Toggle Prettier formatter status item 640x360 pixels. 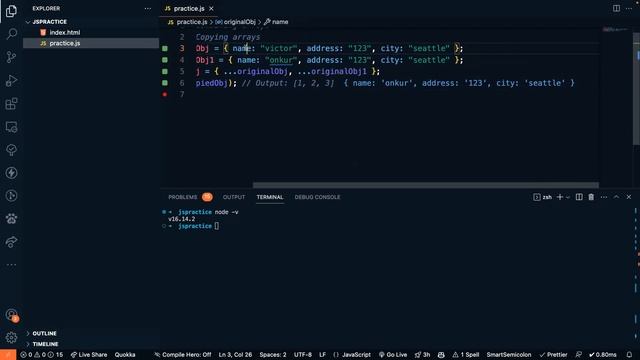[553, 355]
